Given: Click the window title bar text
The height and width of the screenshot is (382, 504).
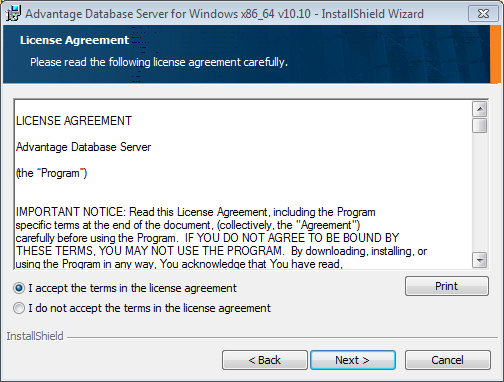Looking at the screenshot, I should 224,14.
